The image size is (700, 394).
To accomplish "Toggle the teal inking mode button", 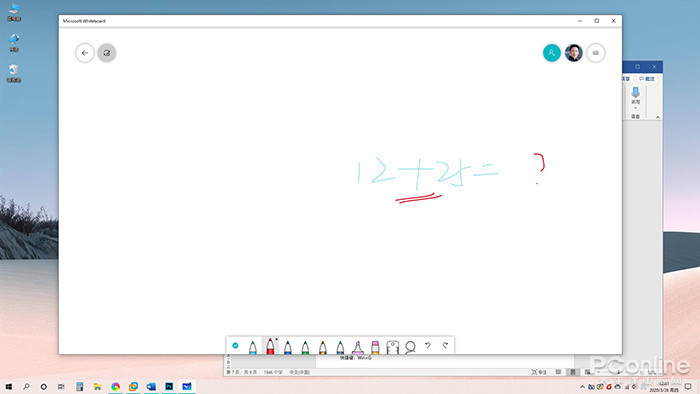I will (x=235, y=345).
